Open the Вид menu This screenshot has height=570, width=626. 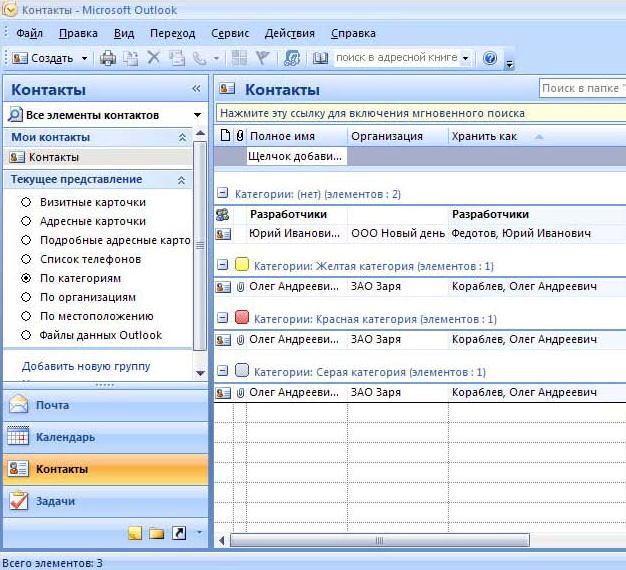click(x=124, y=33)
